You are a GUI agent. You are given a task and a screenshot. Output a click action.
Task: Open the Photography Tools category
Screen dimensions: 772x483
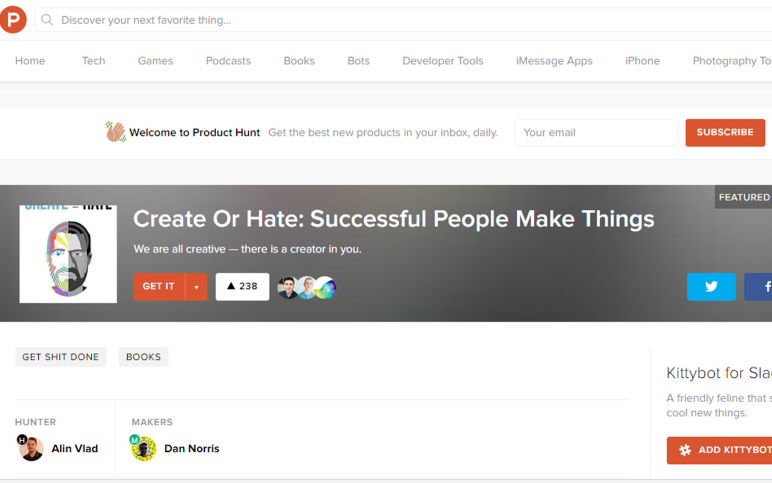(732, 61)
